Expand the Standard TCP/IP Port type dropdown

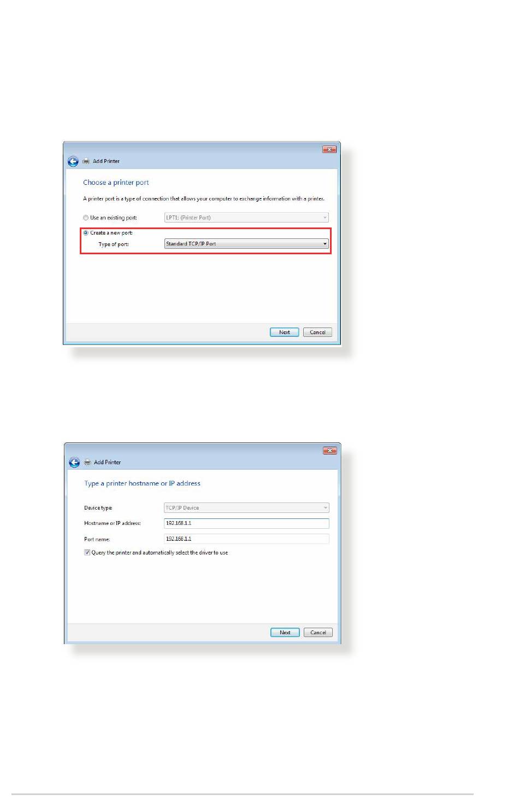tap(246, 244)
